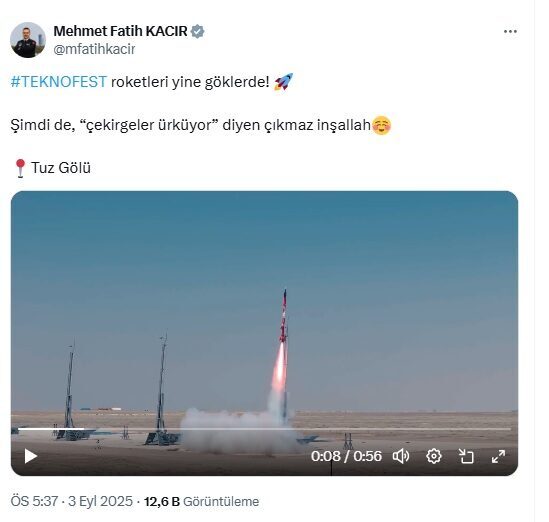The height and width of the screenshot is (522, 549).
Task: Open the @mfatihkacir handle
Action: [x=94, y=49]
